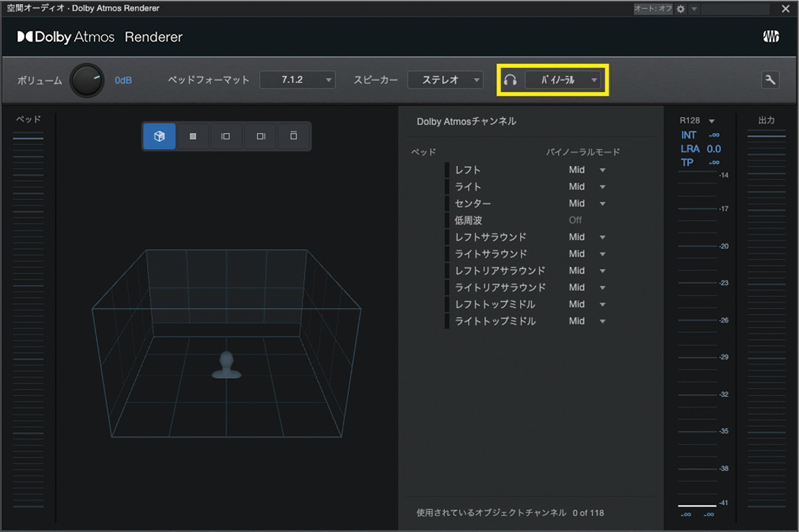Open the settings gear in the title bar

pos(680,8)
